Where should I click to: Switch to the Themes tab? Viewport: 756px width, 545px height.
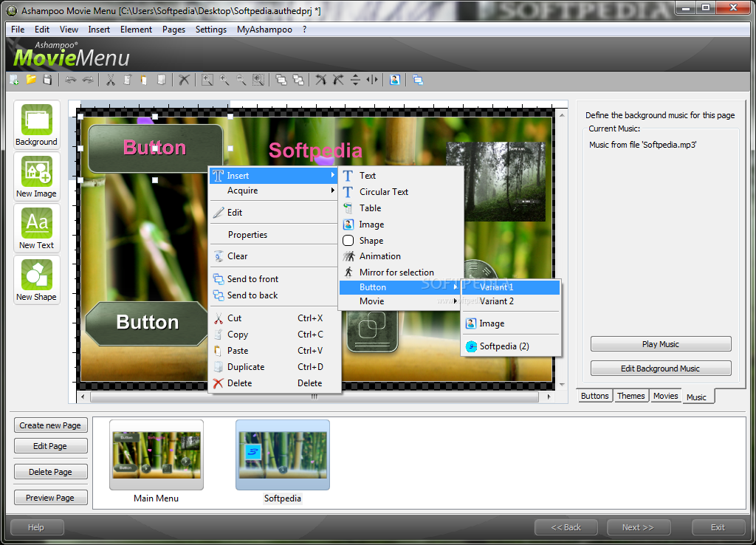pos(630,396)
